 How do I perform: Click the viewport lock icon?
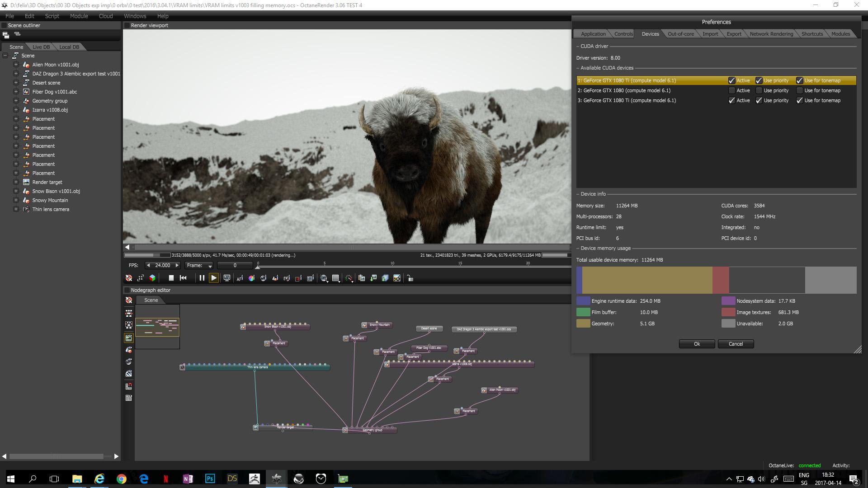coord(410,278)
